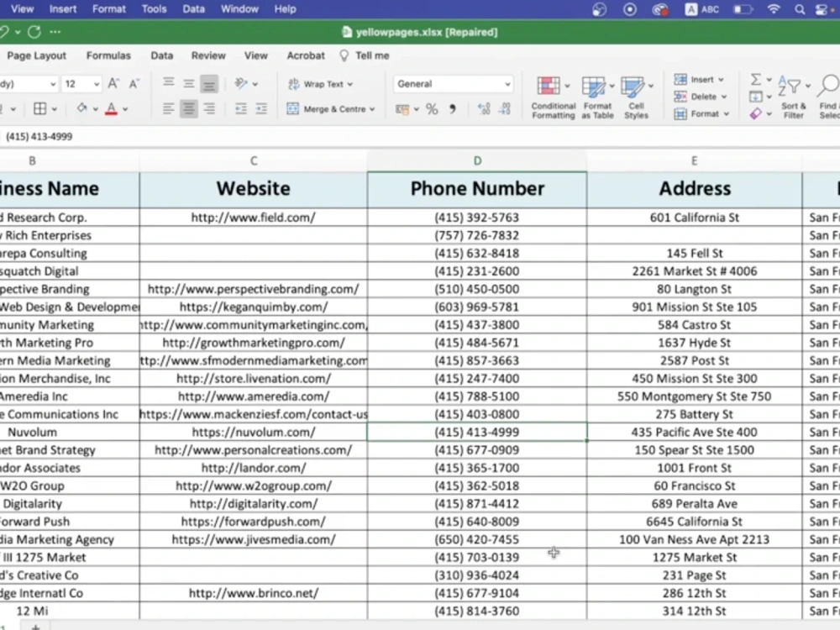Decrease indent
Viewport: 840px width, 630px height.
click(240, 108)
